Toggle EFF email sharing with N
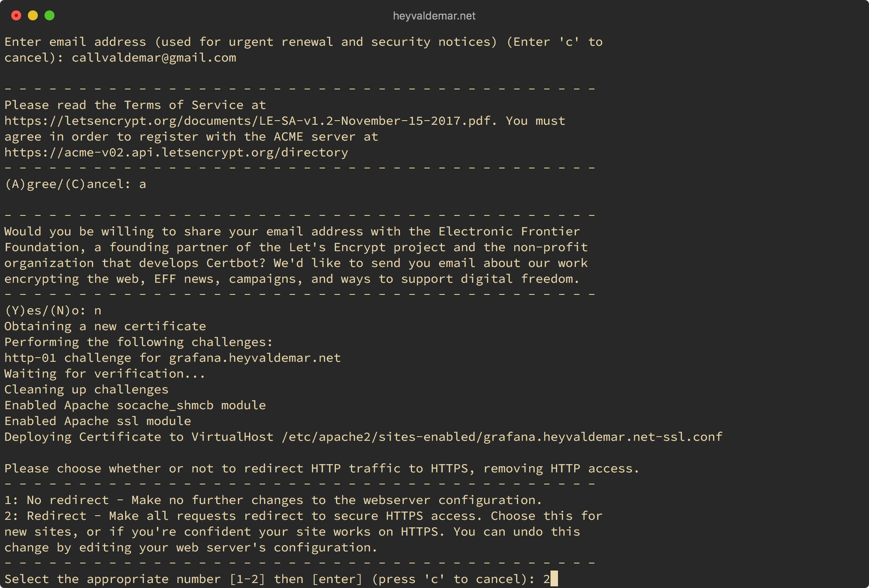 click(x=101, y=310)
